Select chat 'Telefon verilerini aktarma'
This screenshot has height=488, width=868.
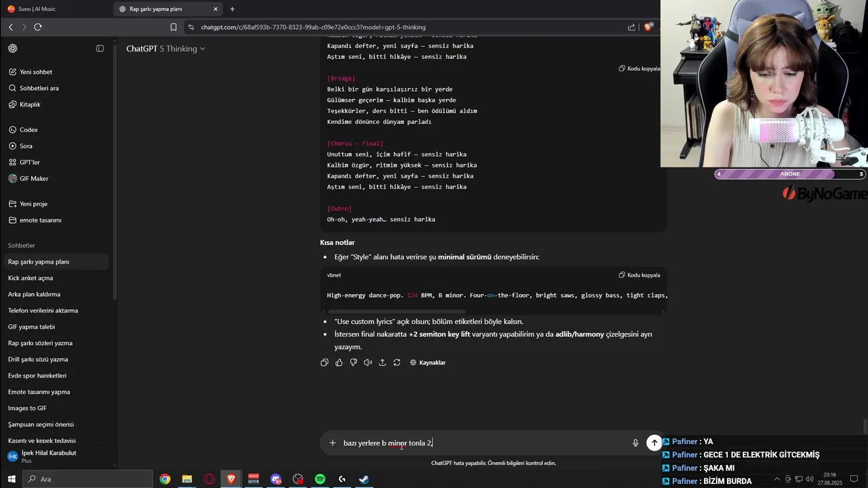[57, 310]
